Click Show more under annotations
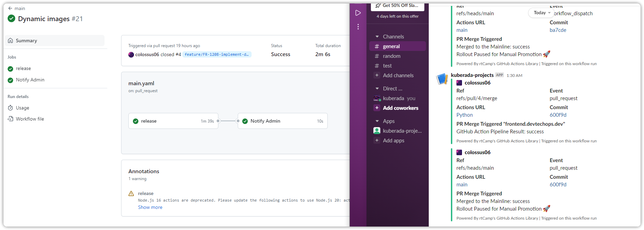Viewport: 644px width, 230px height. 150,207
